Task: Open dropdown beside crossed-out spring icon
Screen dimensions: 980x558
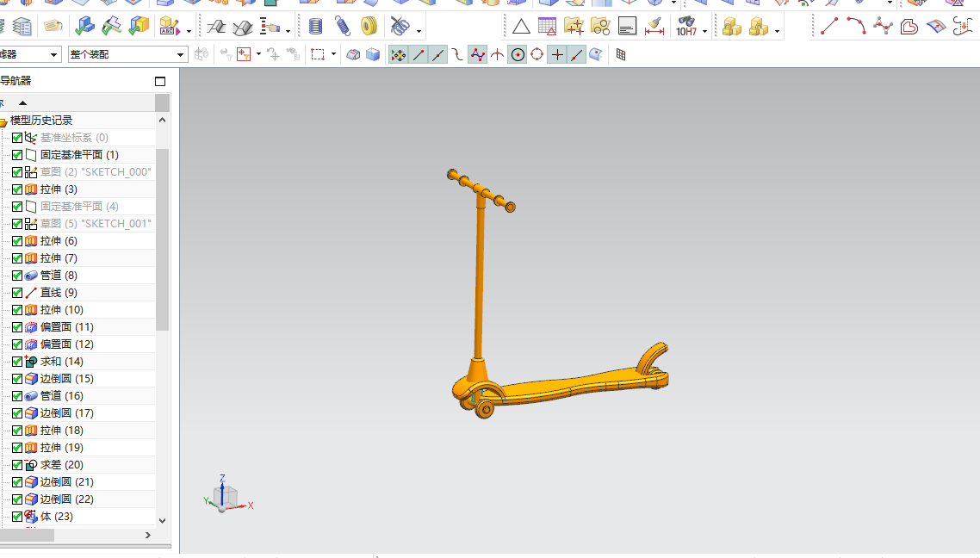Action: click(x=419, y=31)
